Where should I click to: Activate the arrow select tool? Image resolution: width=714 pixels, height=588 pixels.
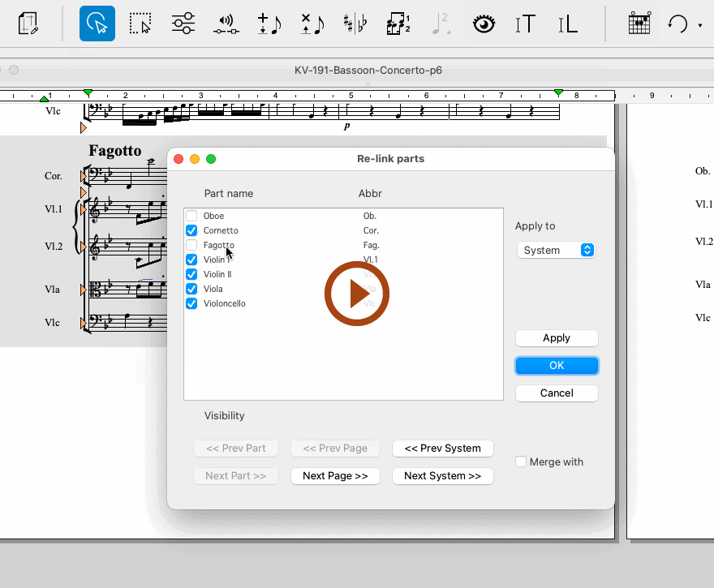(97, 24)
